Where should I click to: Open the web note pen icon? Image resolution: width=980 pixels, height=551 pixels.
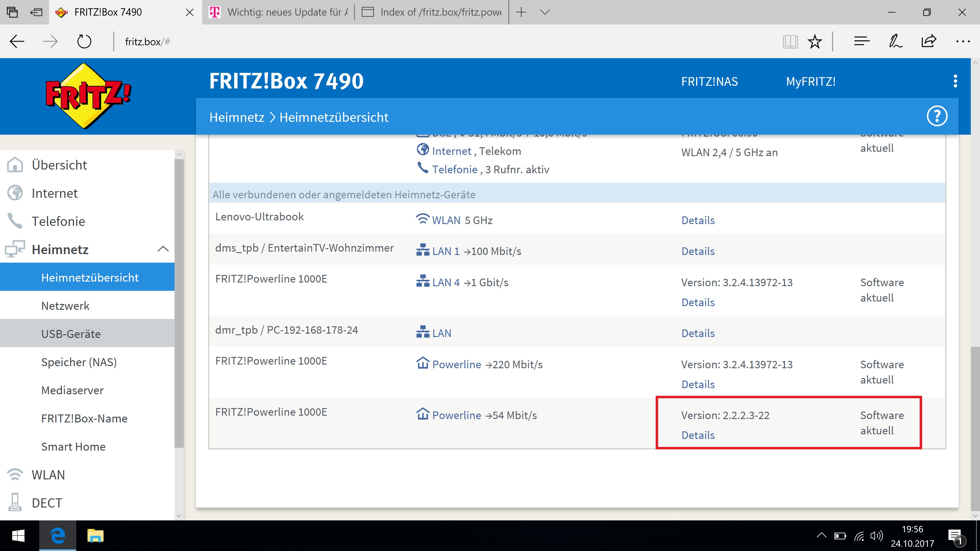pos(895,41)
